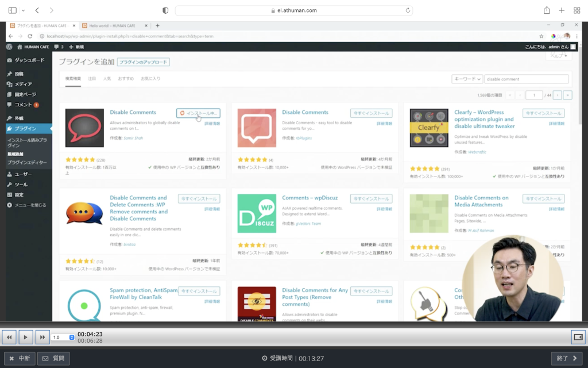588x368 pixels.
Task: Rewind the lecture video
Action: tap(9, 337)
